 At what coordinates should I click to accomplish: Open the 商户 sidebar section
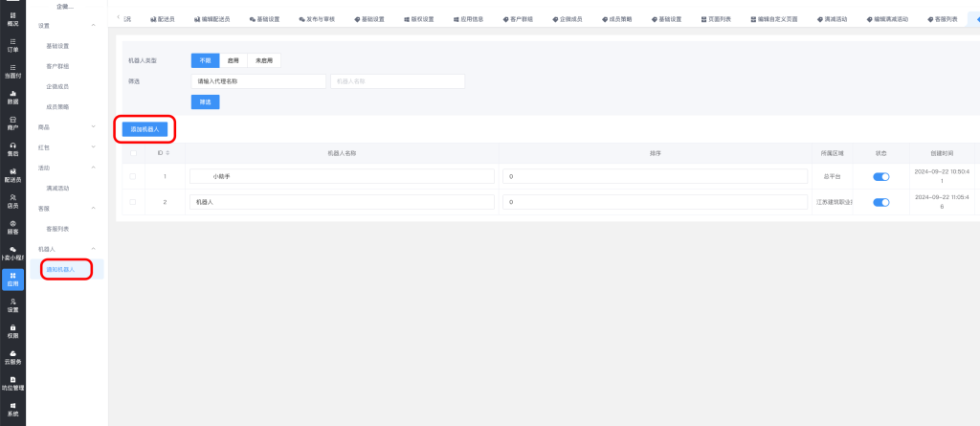coord(12,122)
